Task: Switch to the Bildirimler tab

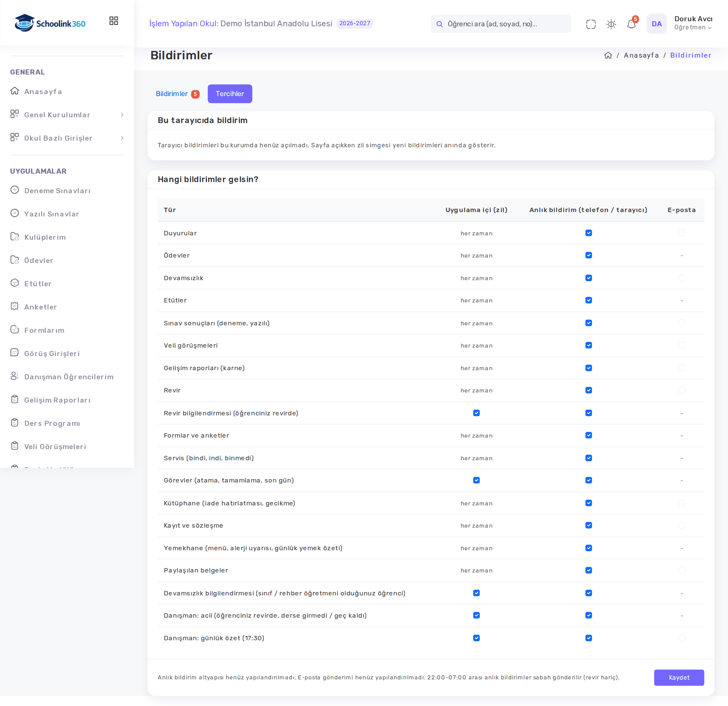Action: pos(178,94)
